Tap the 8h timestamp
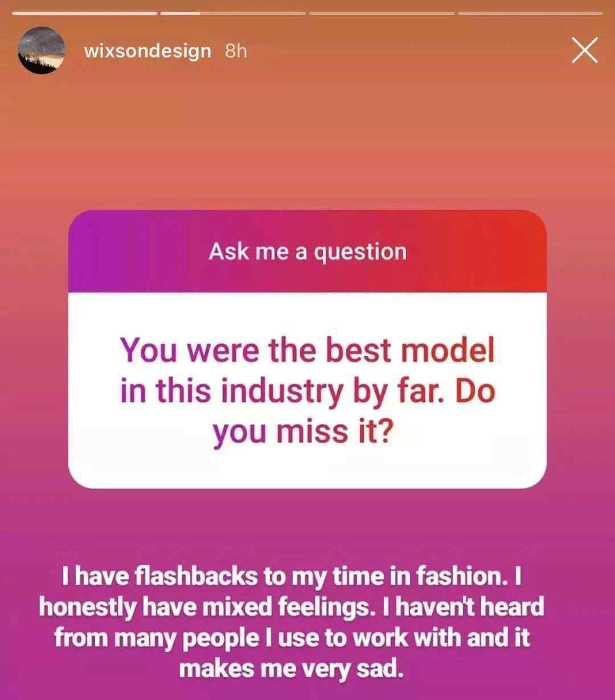The height and width of the screenshot is (700, 615). (236, 51)
